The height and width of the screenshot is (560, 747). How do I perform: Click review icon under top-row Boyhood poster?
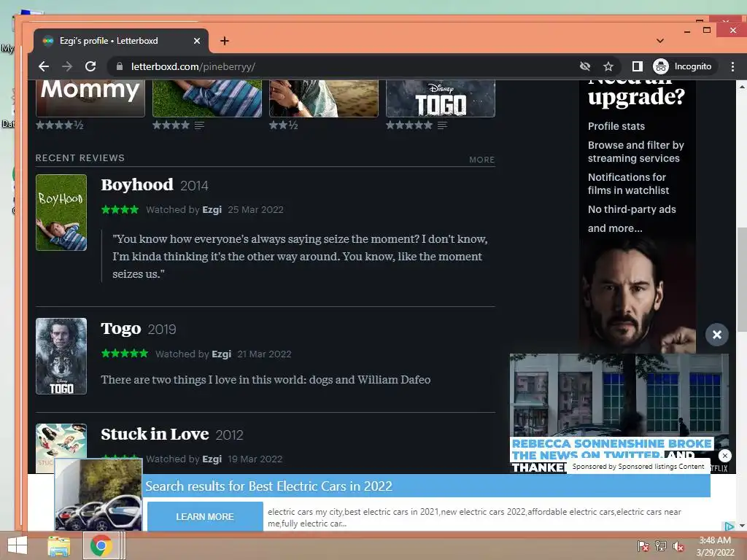click(199, 125)
